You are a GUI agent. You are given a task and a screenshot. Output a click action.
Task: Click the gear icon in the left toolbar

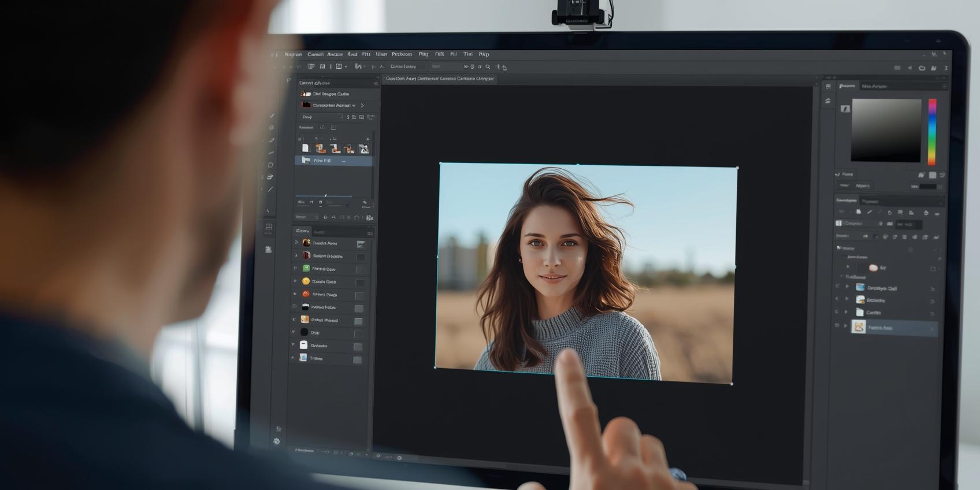pyautogui.click(x=277, y=441)
